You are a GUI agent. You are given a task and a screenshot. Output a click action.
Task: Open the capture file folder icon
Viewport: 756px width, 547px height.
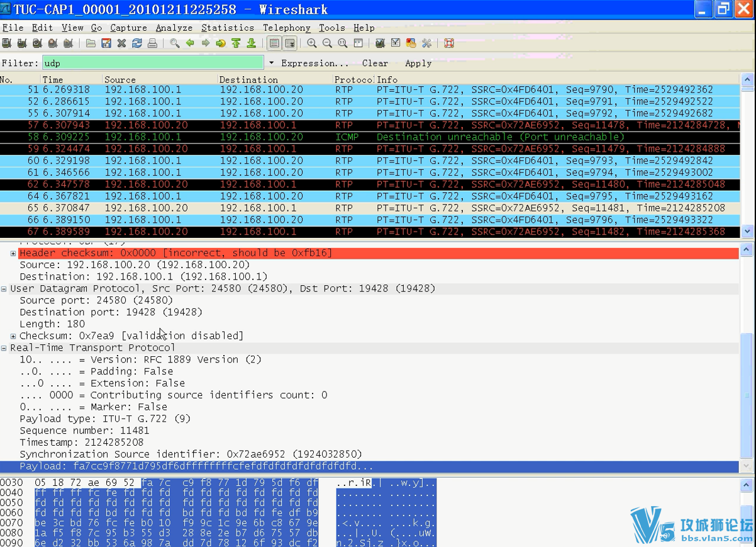tap(91, 43)
